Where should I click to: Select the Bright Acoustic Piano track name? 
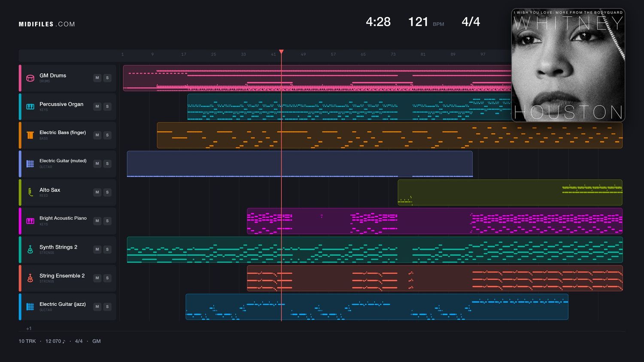pos(63,218)
